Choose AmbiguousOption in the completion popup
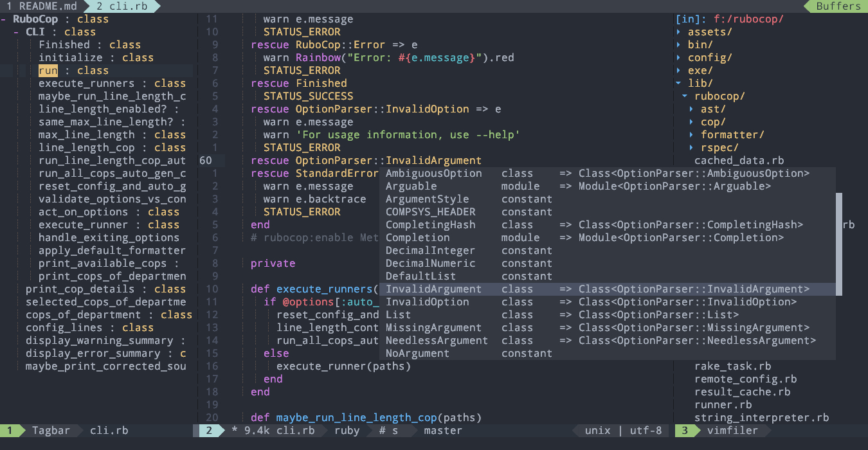 click(608, 174)
